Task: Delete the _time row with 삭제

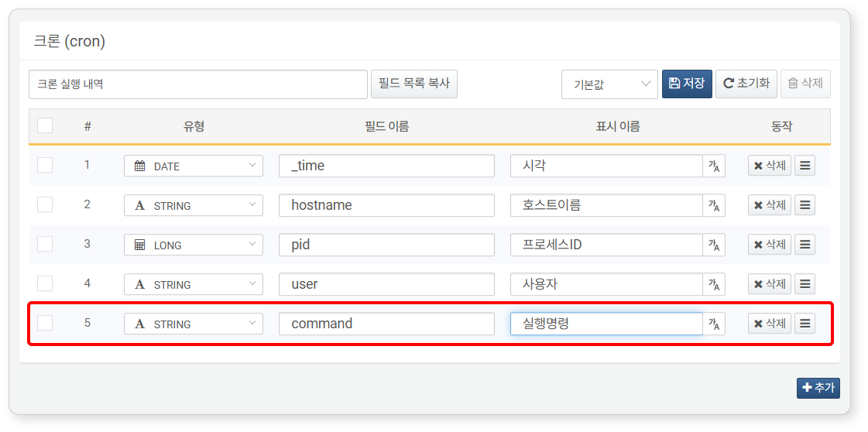Action: click(770, 166)
